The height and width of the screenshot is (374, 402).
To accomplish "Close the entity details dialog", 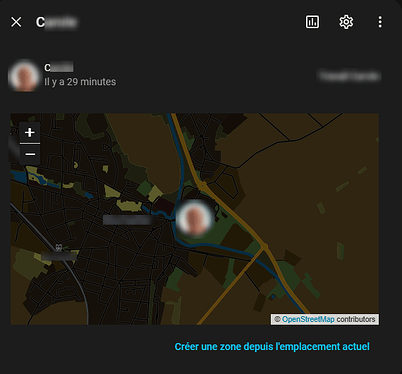I will [16, 22].
